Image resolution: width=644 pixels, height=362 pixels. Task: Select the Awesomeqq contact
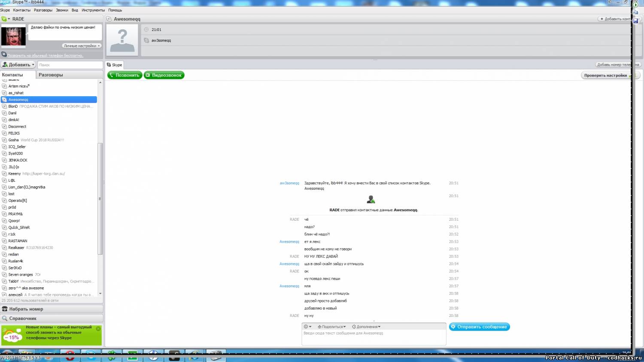tap(49, 100)
